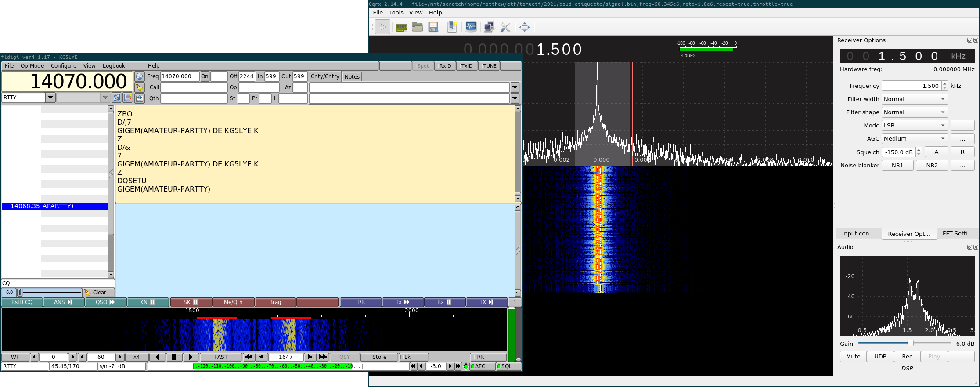Adjust Gqrx audio Gain slider
The height and width of the screenshot is (387, 980).
pos(904,344)
